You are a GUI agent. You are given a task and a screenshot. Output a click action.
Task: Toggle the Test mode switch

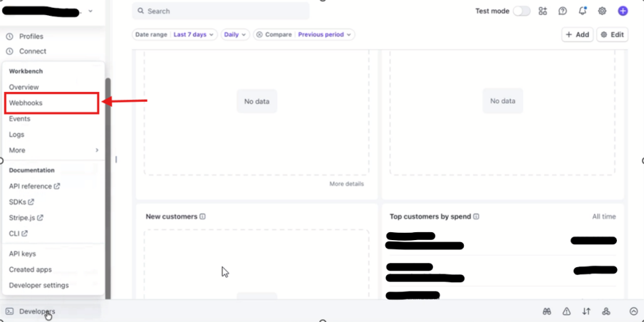click(521, 11)
